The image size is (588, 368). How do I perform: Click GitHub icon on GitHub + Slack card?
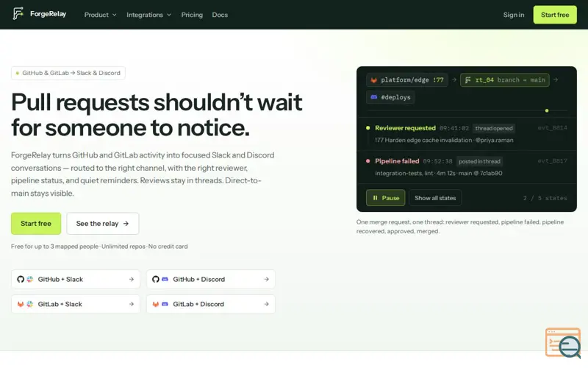(x=21, y=279)
